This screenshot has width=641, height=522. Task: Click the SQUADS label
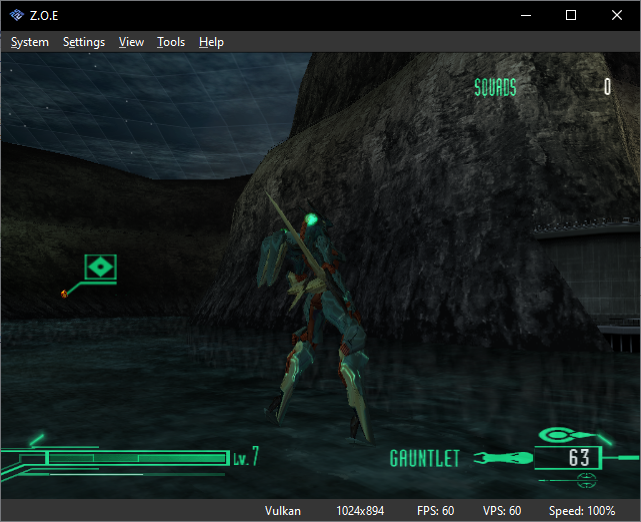coord(495,87)
